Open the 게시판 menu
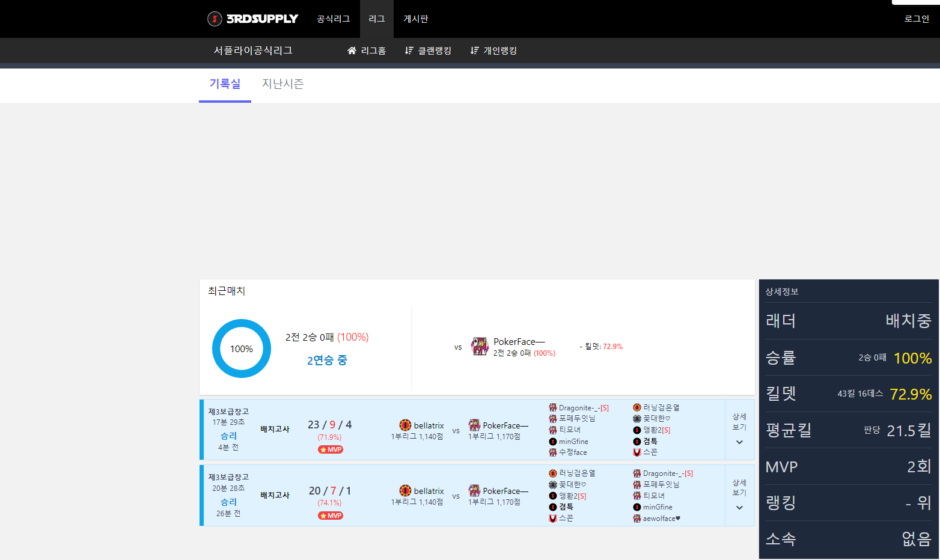This screenshot has height=560, width=940. [415, 19]
